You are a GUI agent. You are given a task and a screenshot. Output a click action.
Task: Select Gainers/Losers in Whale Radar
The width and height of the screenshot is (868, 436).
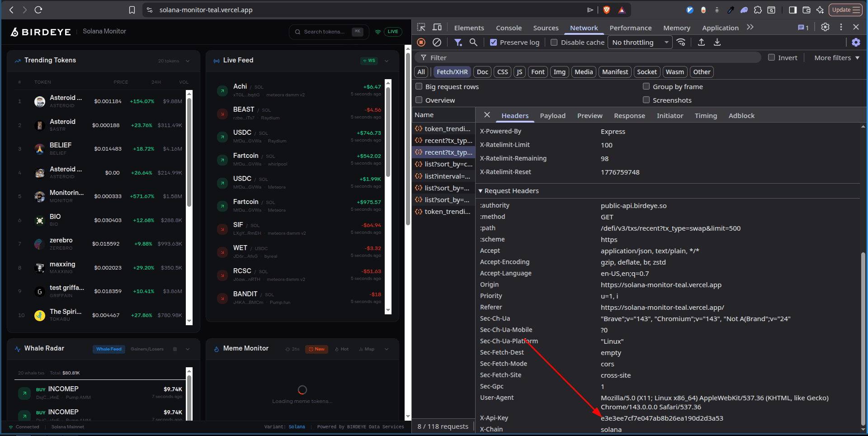tap(147, 349)
